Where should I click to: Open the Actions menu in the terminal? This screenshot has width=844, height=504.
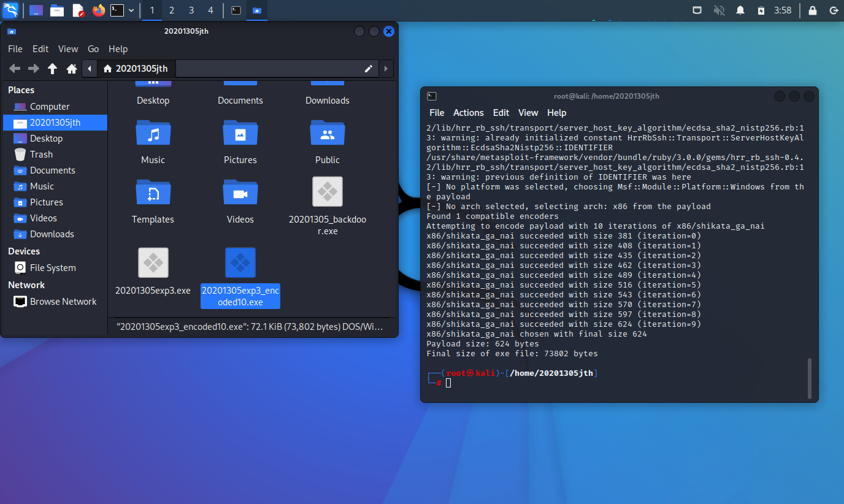pos(469,113)
